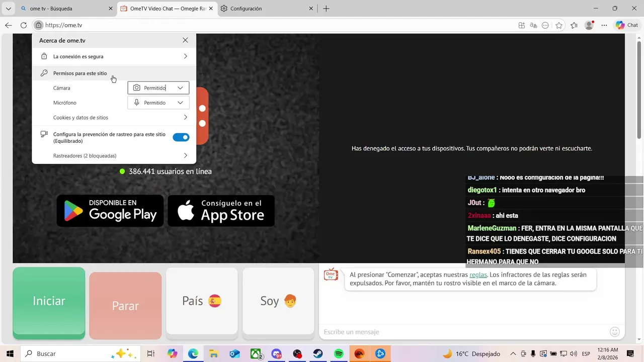Open the Micrófono permission dropdown
This screenshot has height=362, width=644.
tap(158, 103)
